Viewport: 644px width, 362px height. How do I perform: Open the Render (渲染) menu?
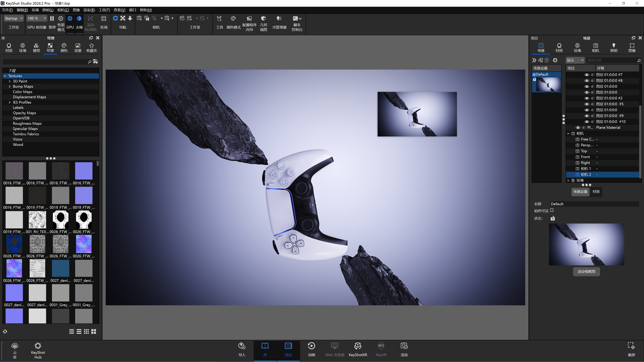89,10
